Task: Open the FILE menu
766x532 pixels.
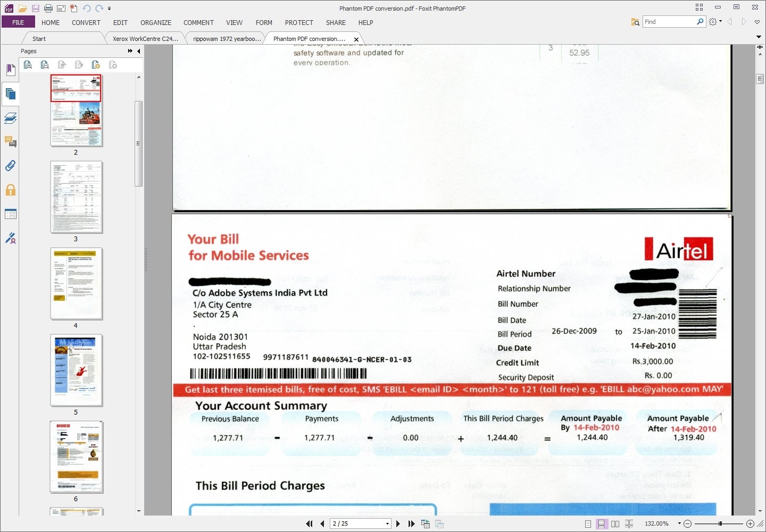Action: point(18,22)
